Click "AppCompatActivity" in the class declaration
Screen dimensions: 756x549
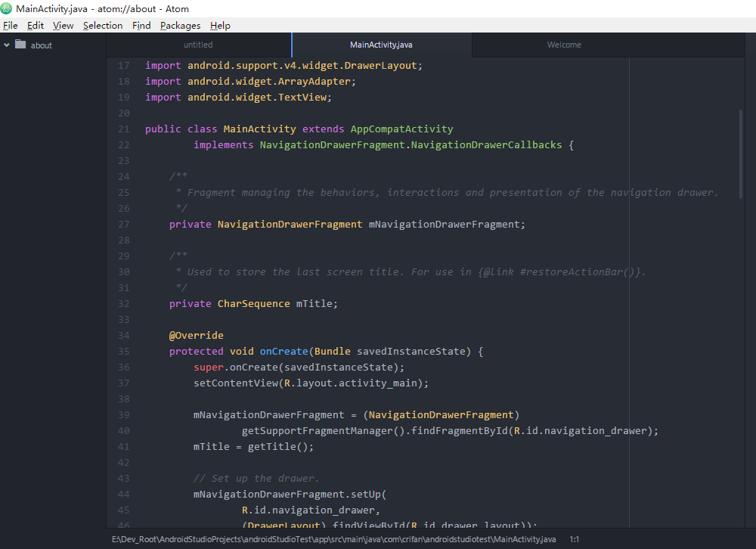pos(401,129)
